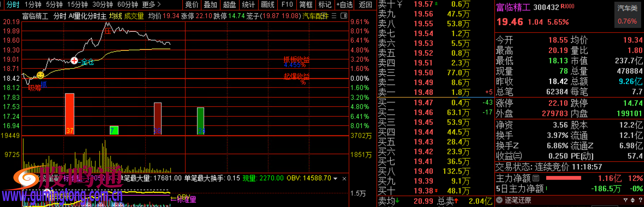Collapse the 逐笔还原 panel with round chevron
Image resolution: width=644 pixels, height=207 pixels.
click(499, 200)
